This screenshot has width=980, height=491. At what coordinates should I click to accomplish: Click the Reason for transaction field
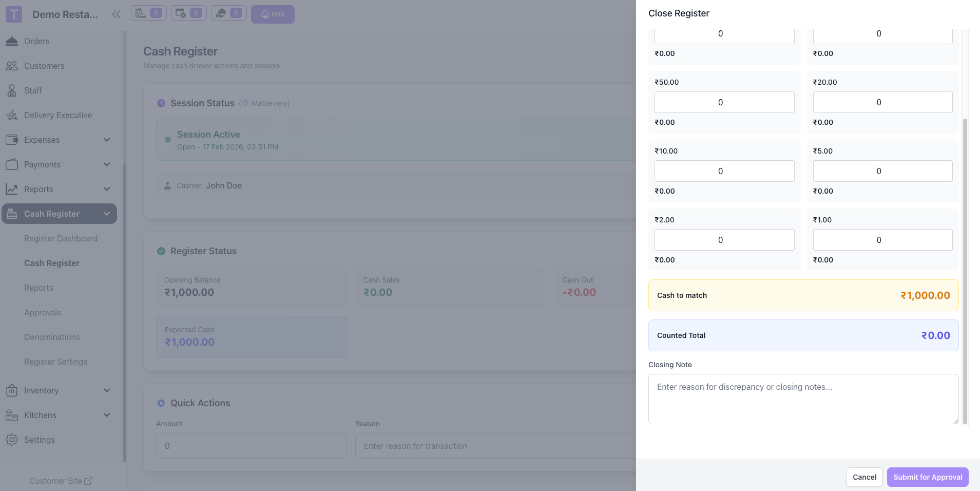(x=495, y=446)
